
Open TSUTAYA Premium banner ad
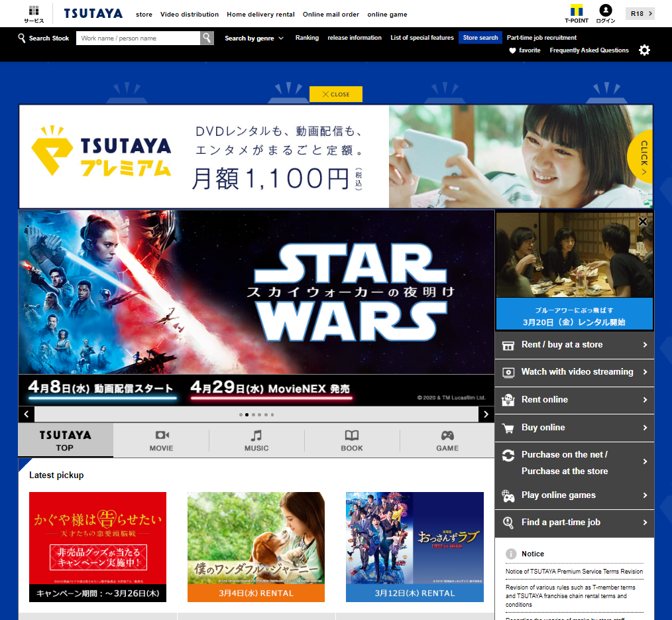(335, 156)
